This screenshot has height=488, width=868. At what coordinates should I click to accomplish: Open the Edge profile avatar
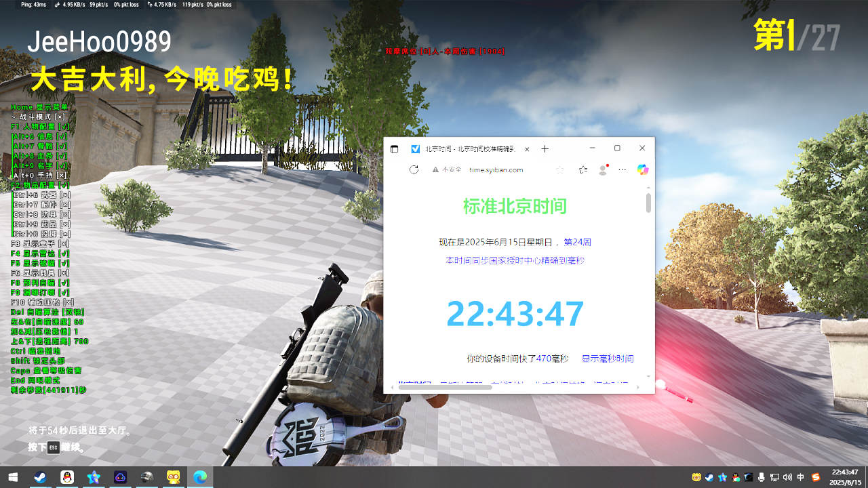click(x=603, y=169)
